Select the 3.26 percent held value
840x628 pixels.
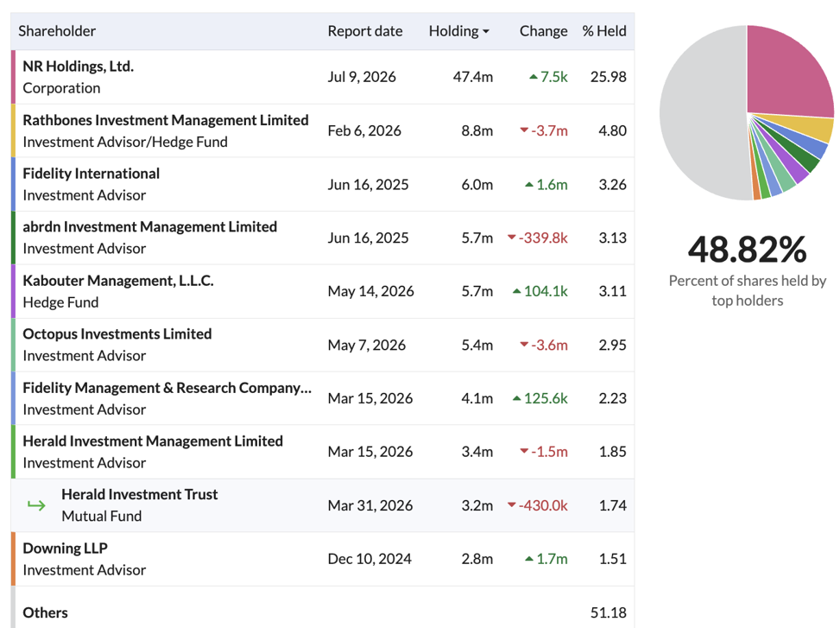612,184
